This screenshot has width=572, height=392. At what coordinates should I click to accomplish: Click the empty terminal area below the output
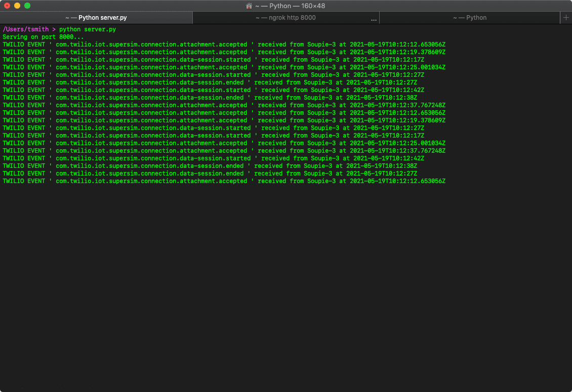pyautogui.click(x=286, y=278)
